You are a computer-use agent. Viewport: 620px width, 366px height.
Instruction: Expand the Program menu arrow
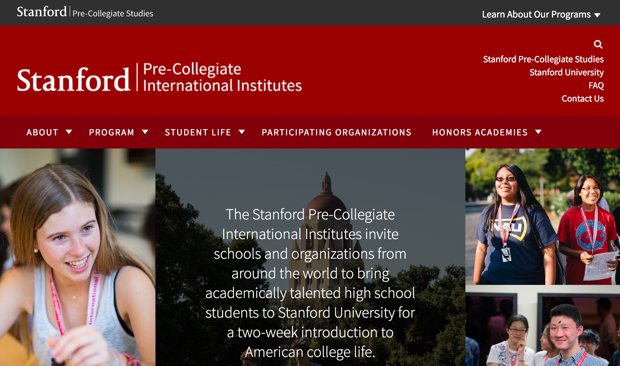pos(145,132)
